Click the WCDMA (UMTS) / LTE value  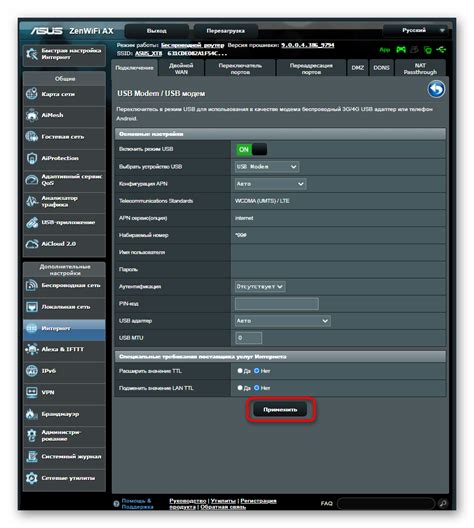coord(262,201)
